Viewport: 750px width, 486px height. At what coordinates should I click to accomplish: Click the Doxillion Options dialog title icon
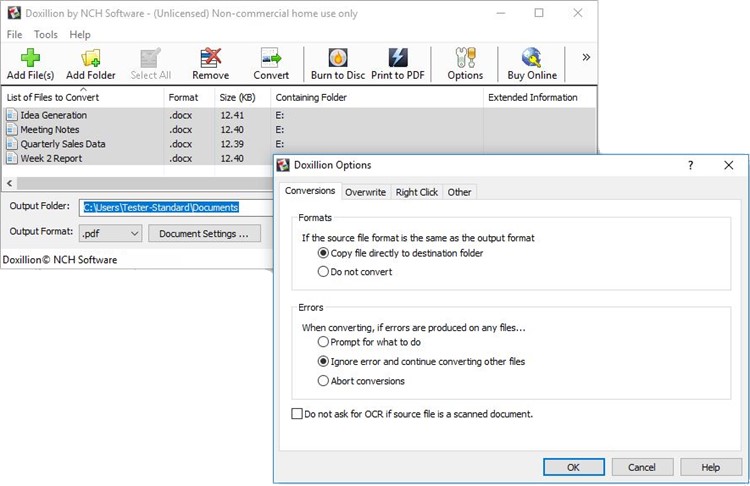283,165
